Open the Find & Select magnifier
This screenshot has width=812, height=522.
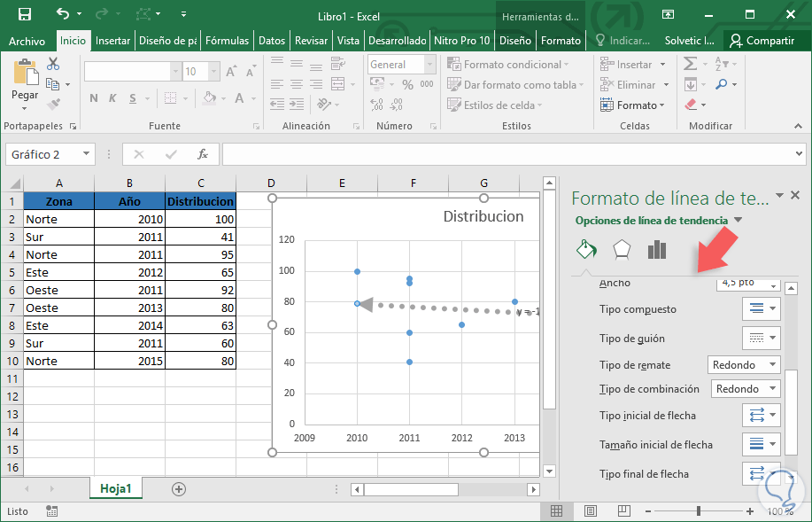click(723, 84)
